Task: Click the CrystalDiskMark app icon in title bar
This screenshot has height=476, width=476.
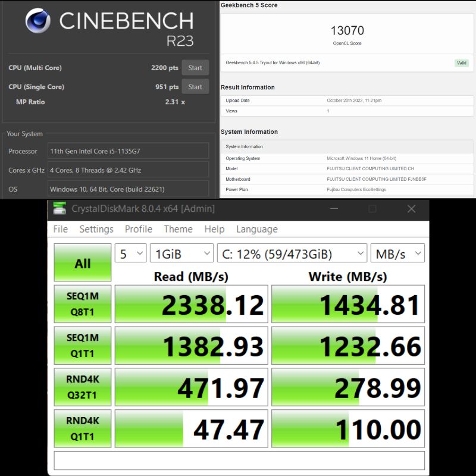Action: [59, 209]
